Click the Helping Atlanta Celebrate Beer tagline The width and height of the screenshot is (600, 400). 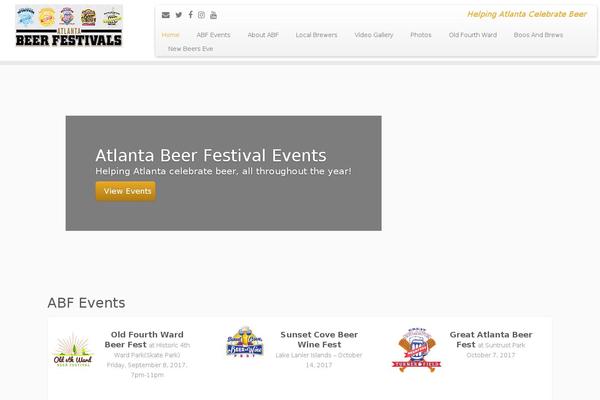(x=527, y=14)
